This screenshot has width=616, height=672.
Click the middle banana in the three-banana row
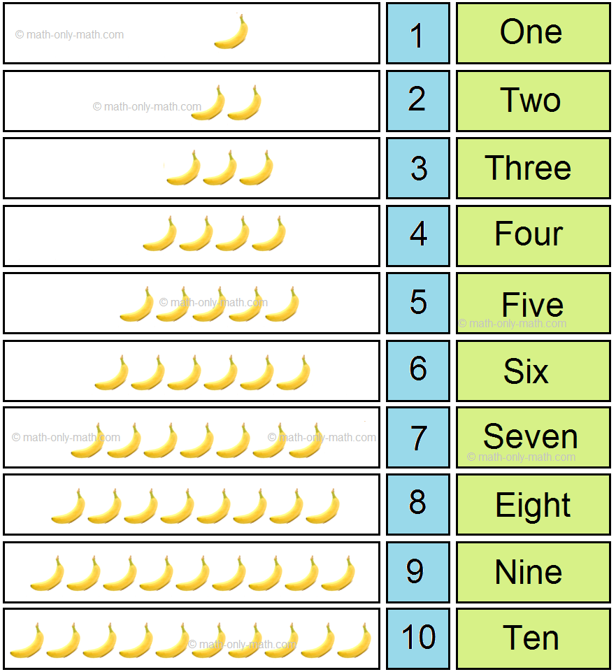(220, 169)
